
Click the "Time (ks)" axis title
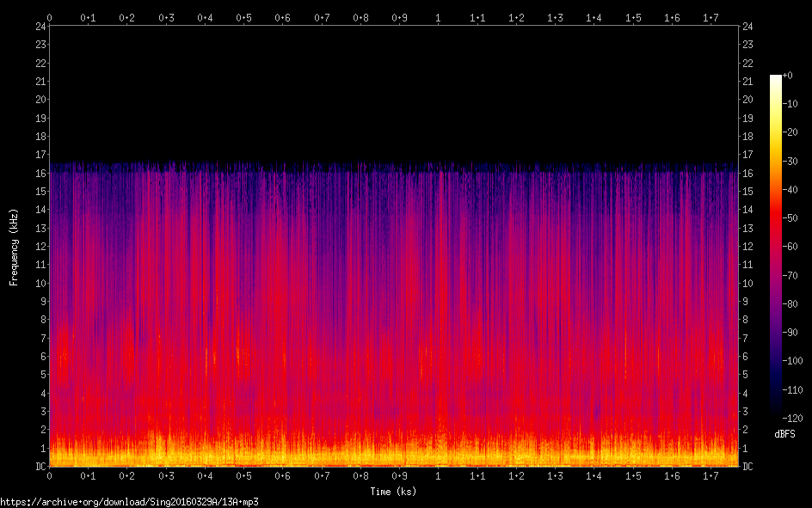point(393,492)
